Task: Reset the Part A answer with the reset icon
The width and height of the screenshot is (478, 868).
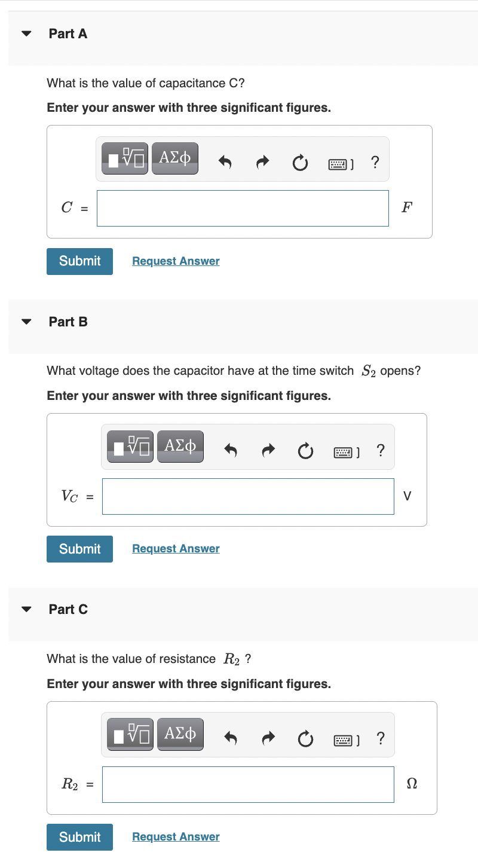Action: [300, 161]
